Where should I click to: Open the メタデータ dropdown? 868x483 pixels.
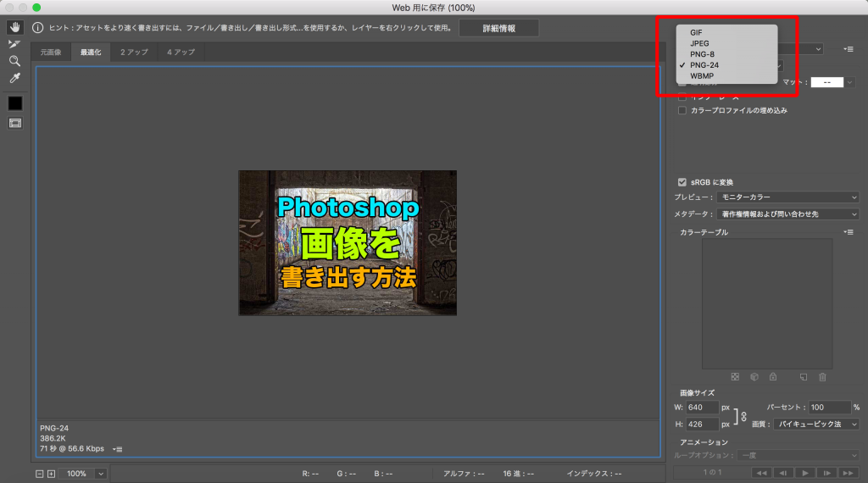787,214
